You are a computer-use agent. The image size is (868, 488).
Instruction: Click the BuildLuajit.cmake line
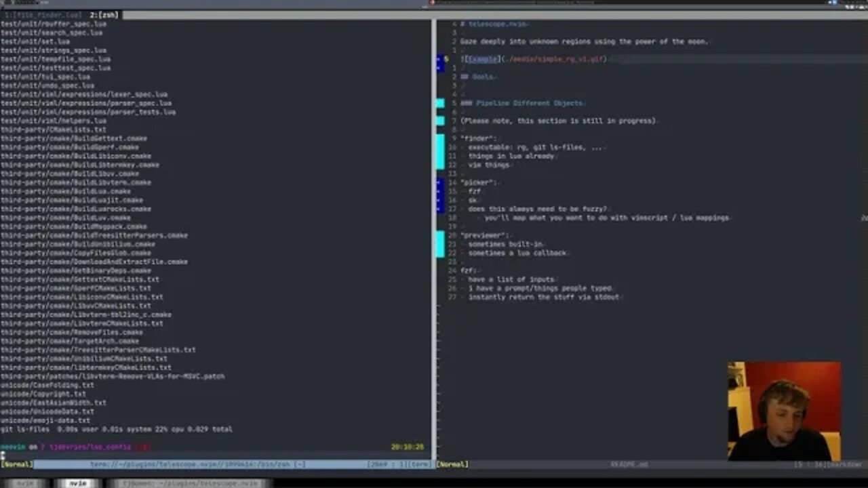[72, 200]
